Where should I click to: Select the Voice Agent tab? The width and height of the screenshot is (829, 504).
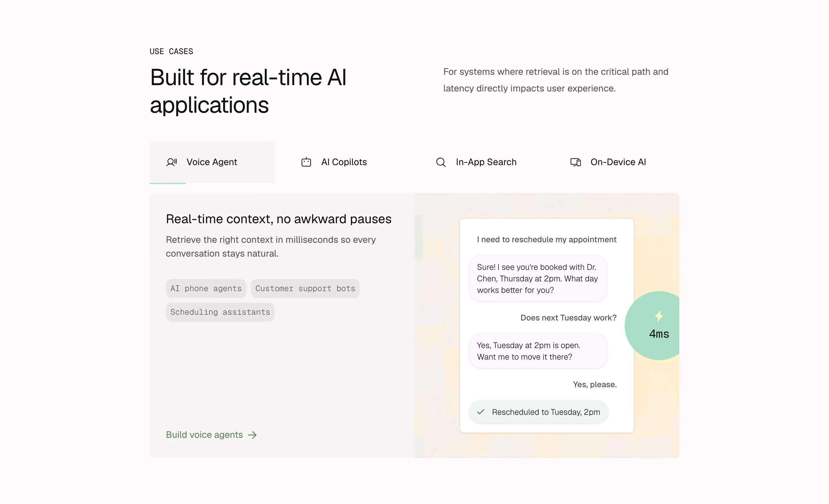[x=212, y=163]
